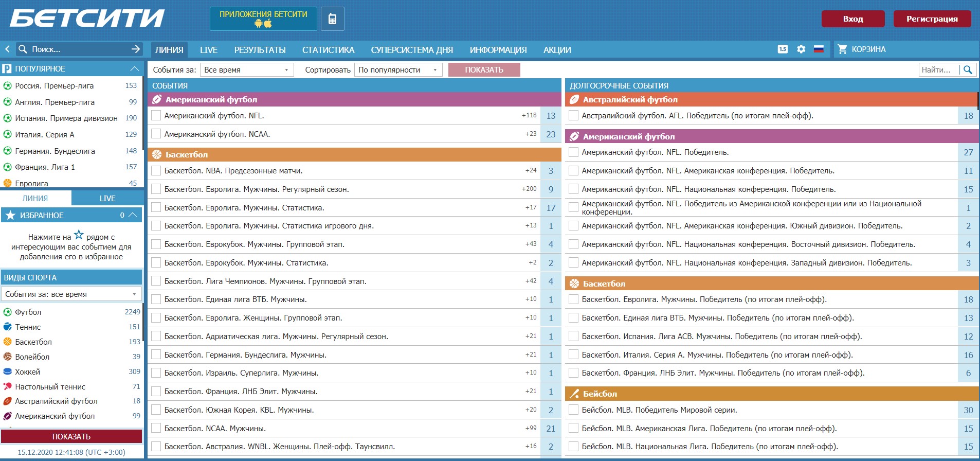Switch to sidebar LIVE tab

click(x=107, y=198)
